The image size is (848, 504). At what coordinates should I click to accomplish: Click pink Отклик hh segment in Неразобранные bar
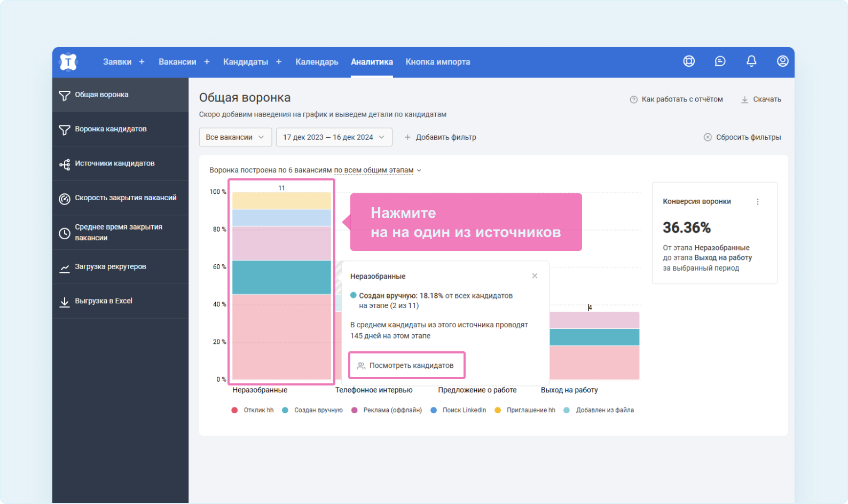coord(281,337)
